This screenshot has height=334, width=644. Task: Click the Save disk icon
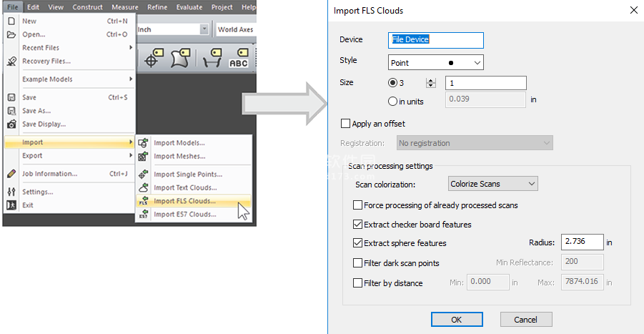point(11,97)
